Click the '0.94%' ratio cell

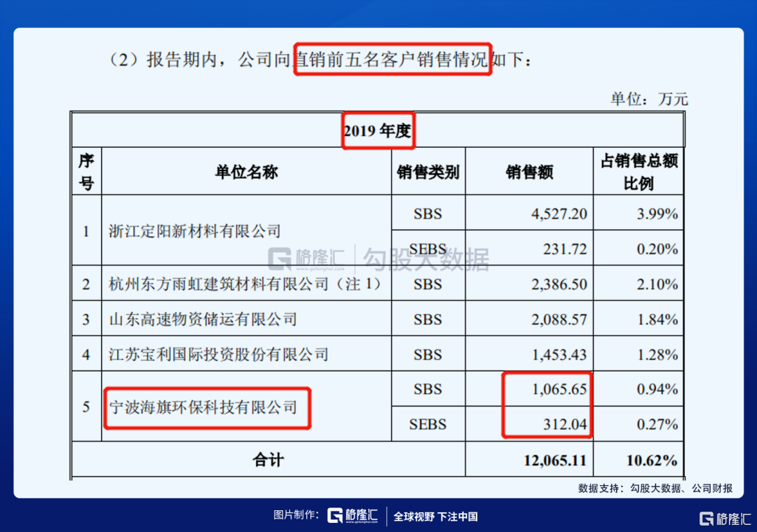click(639, 388)
